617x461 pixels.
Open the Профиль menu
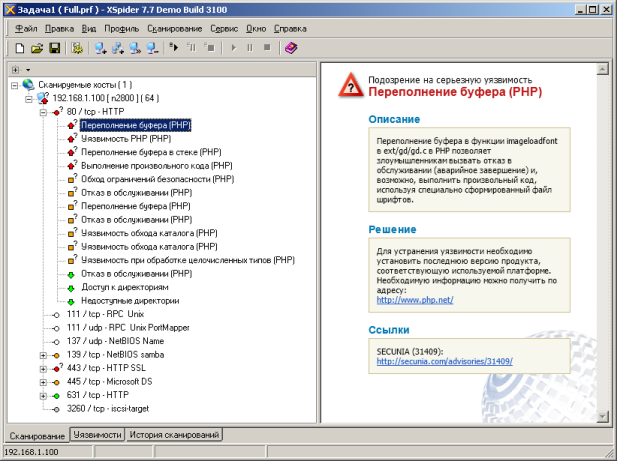coord(122,29)
